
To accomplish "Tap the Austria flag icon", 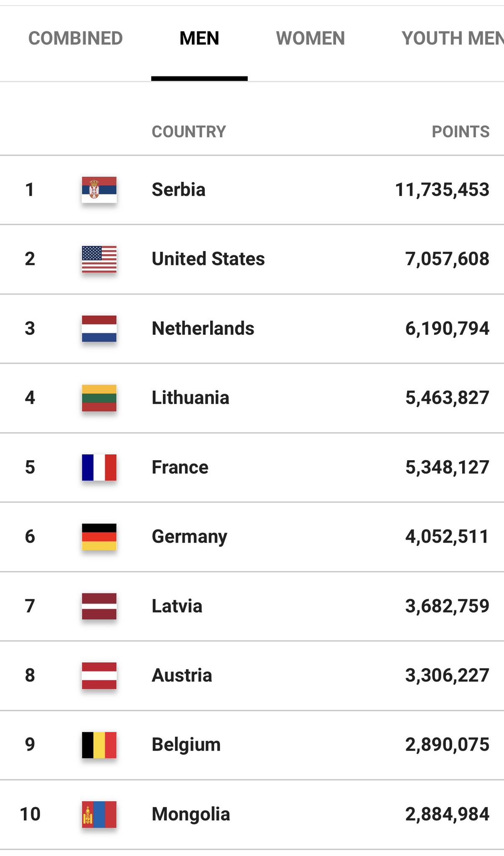I will pos(99,675).
